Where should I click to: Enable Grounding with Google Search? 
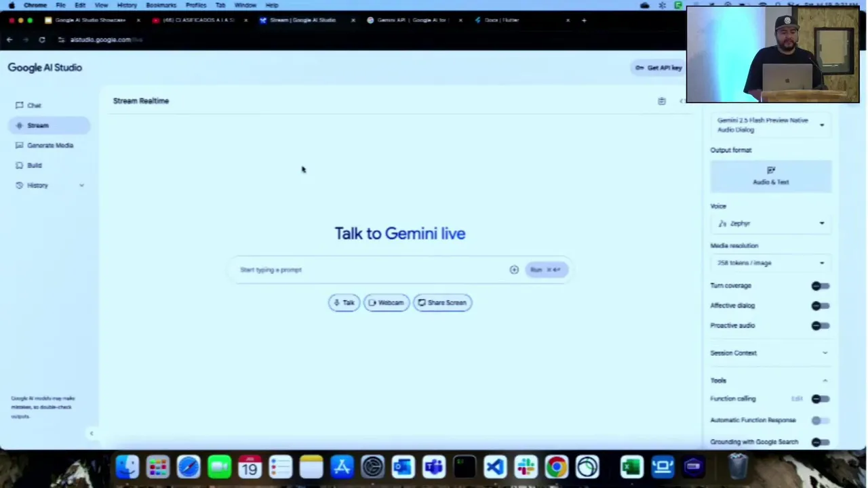(x=821, y=443)
